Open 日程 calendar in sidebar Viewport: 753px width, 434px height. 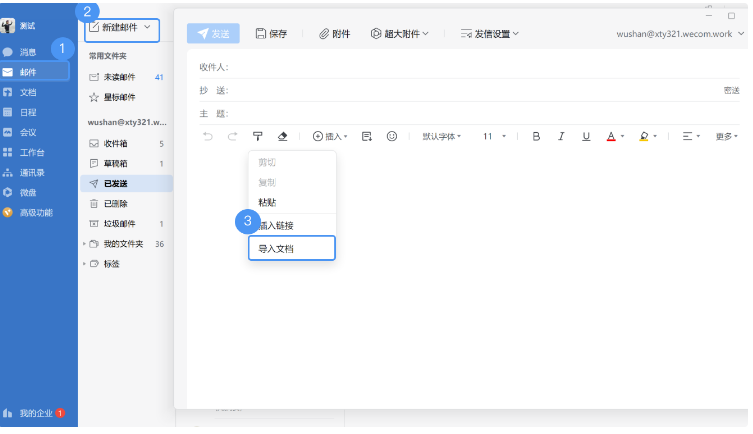[27, 112]
